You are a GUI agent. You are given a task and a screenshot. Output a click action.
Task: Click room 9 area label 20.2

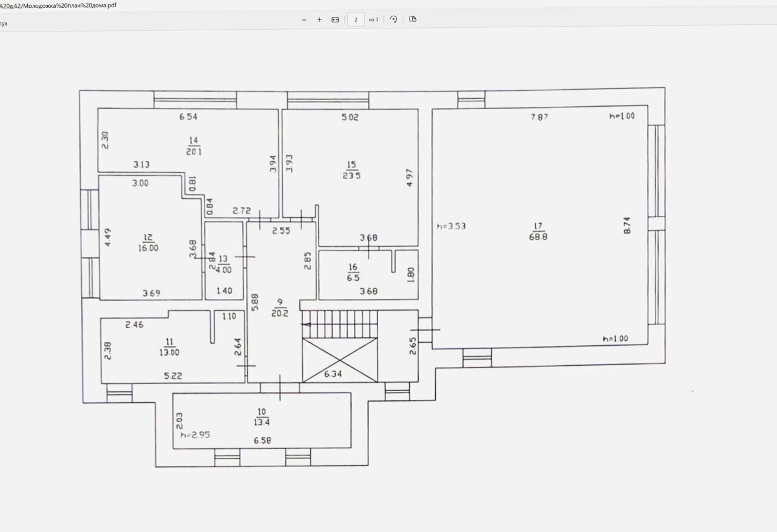pos(280,314)
